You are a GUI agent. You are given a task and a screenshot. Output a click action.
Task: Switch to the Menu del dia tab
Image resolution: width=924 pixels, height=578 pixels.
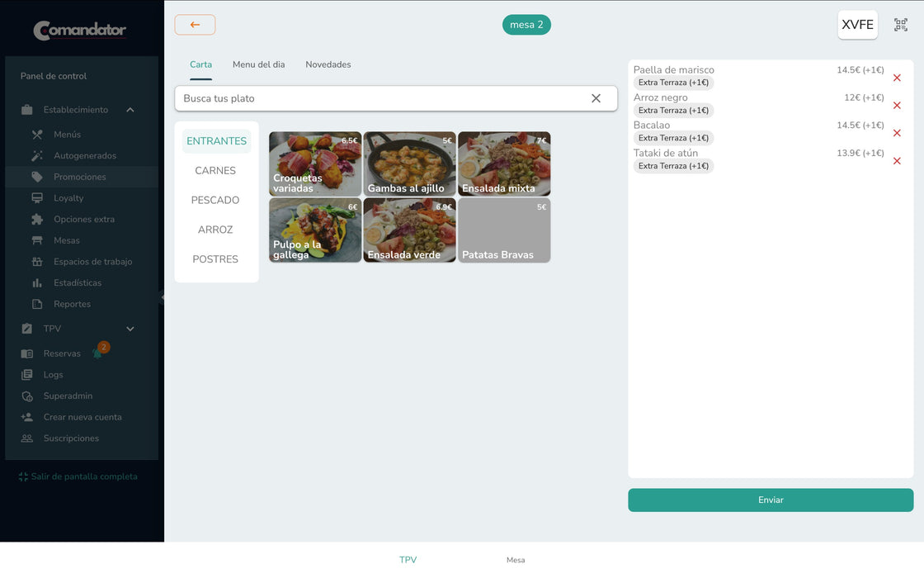tap(259, 64)
